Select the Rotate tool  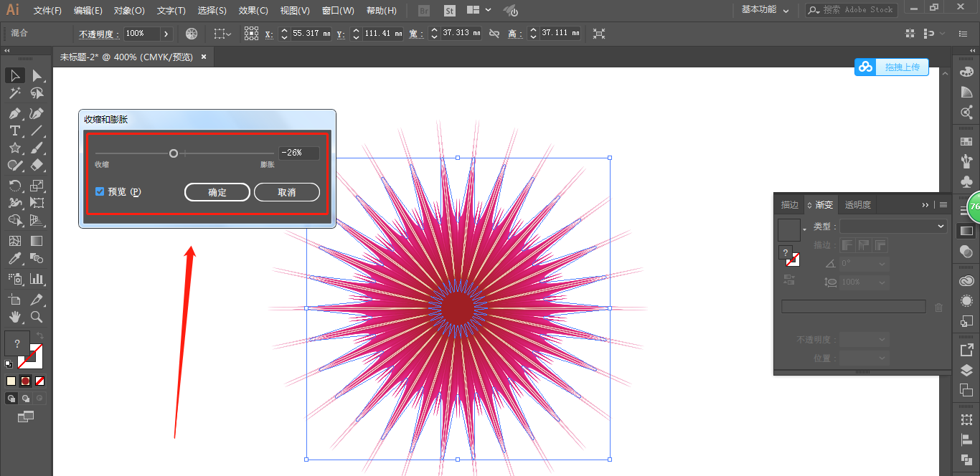tap(14, 186)
